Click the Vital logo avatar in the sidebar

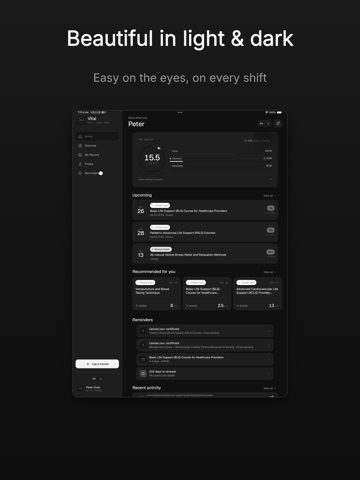(x=81, y=120)
